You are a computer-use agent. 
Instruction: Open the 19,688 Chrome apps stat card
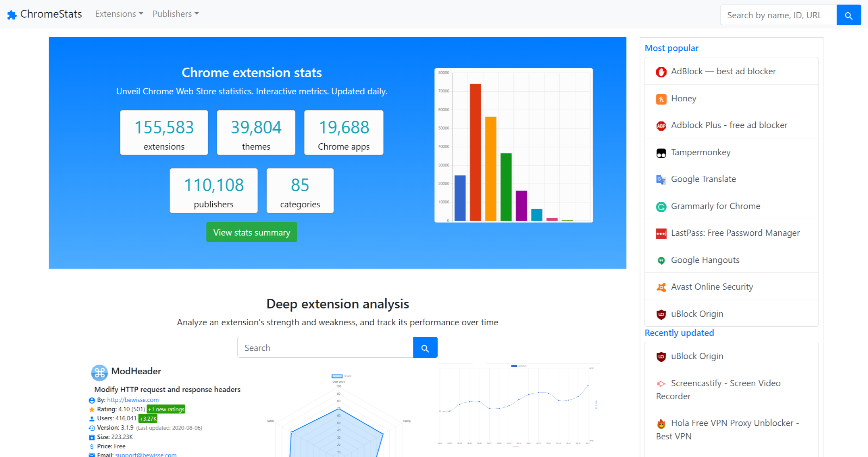(344, 133)
